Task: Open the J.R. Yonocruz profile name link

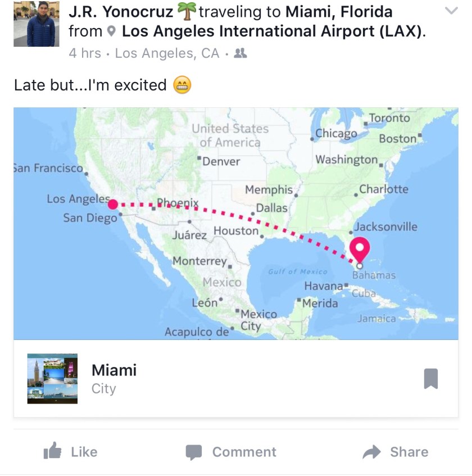Action: [120, 11]
